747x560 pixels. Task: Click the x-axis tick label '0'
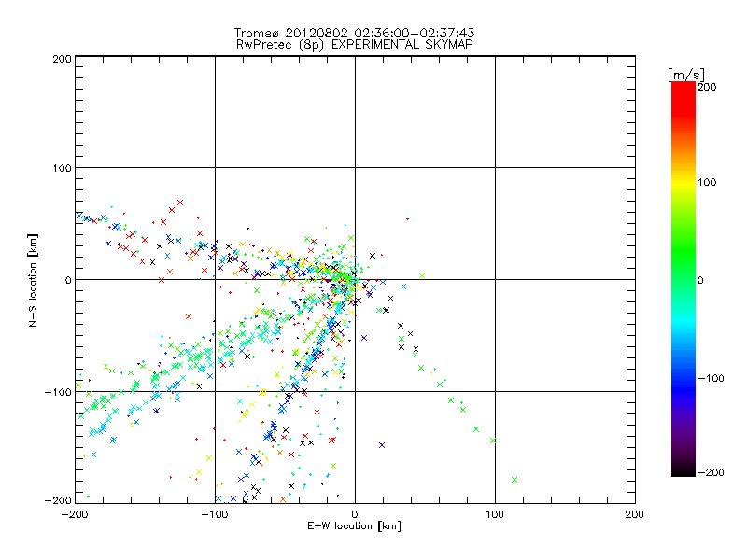point(355,514)
